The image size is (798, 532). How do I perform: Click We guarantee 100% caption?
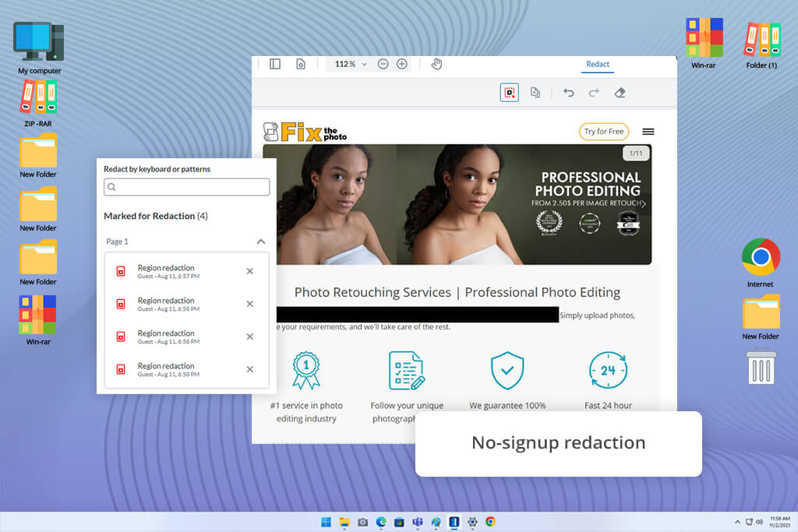point(507,405)
